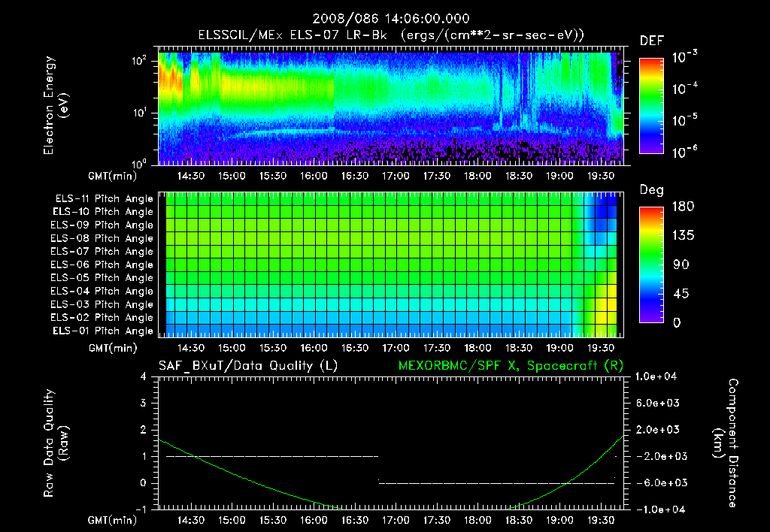
Task: Click the 2 tick on the Raw Data Quality axis
Action: [144, 430]
